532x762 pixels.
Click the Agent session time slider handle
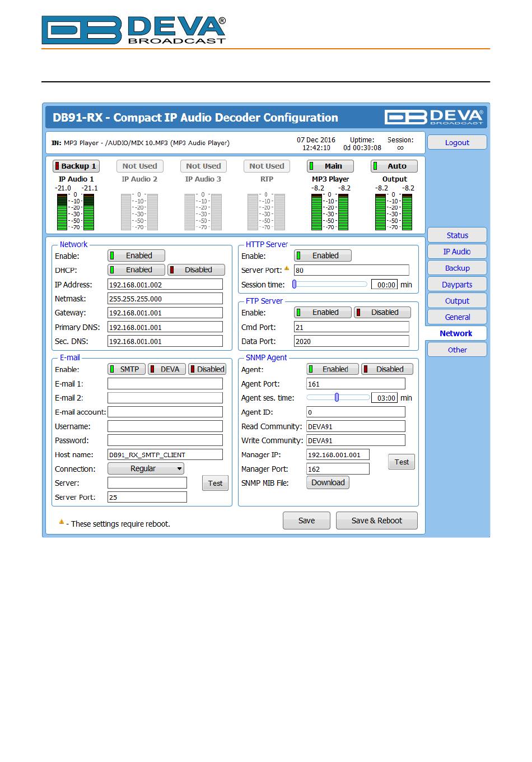(x=337, y=397)
